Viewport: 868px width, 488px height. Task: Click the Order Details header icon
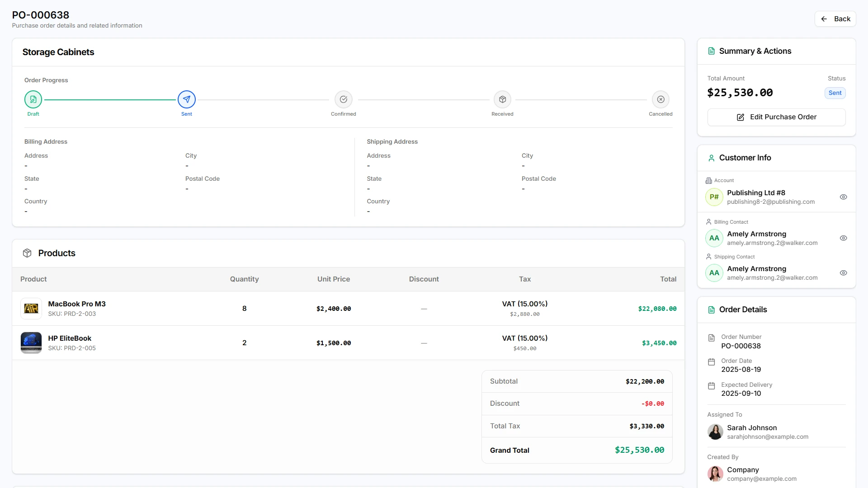coord(711,310)
